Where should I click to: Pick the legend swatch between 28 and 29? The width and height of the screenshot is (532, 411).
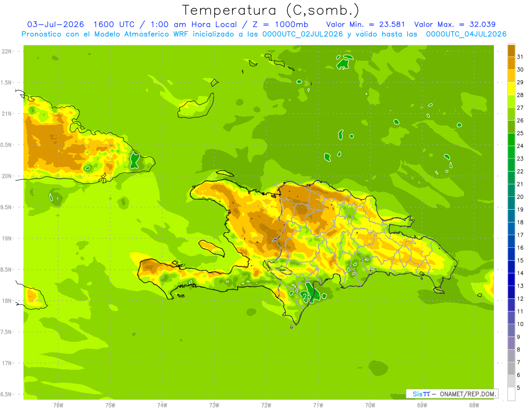(511, 89)
